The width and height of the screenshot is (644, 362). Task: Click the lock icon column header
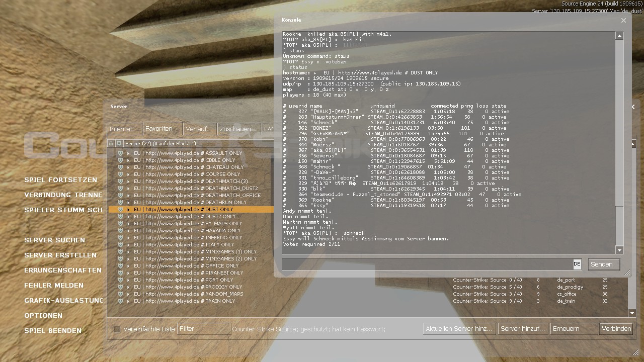(x=111, y=143)
